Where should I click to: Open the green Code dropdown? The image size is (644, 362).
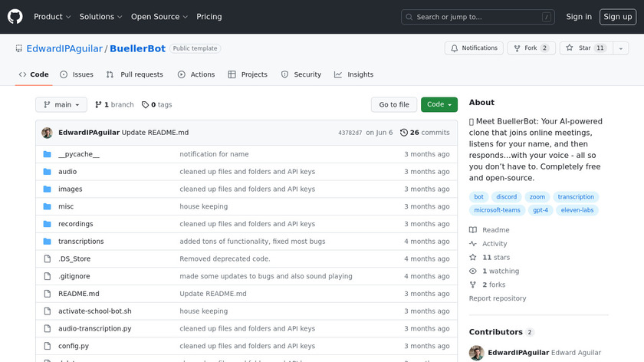(439, 104)
